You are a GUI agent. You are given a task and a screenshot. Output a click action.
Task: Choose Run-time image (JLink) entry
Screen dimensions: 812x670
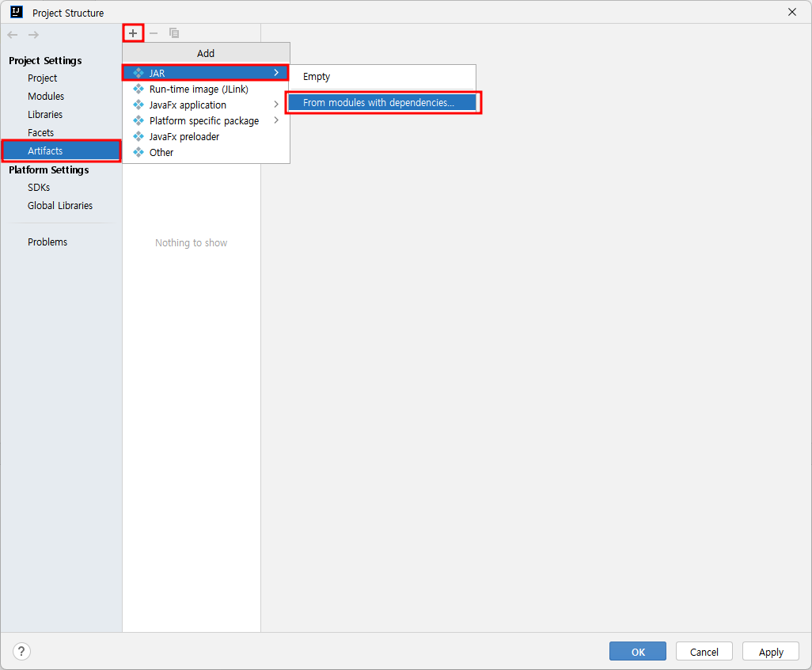[206, 89]
